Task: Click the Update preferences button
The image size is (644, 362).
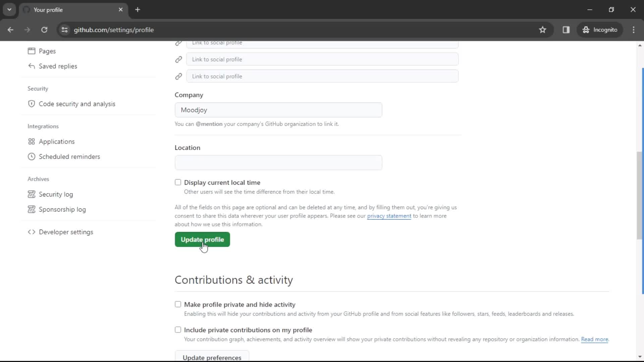Action: click(212, 358)
